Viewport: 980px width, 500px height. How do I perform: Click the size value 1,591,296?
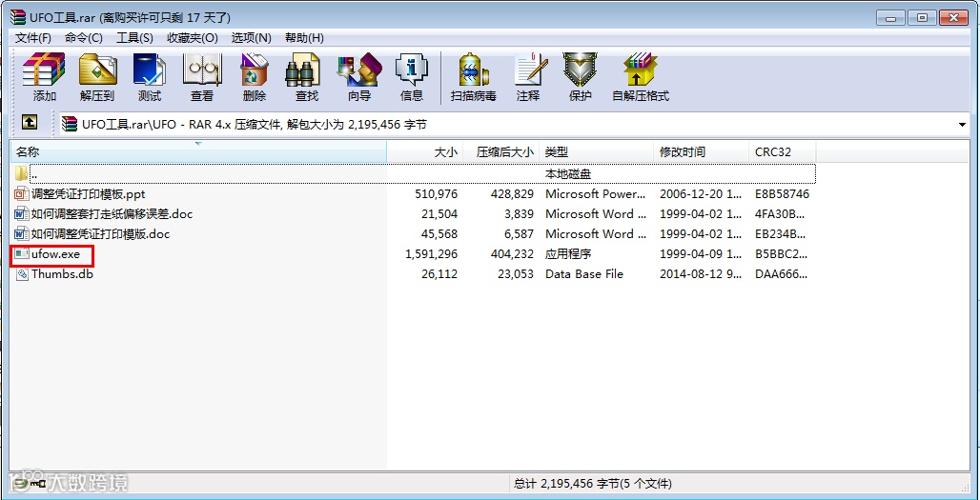point(431,254)
